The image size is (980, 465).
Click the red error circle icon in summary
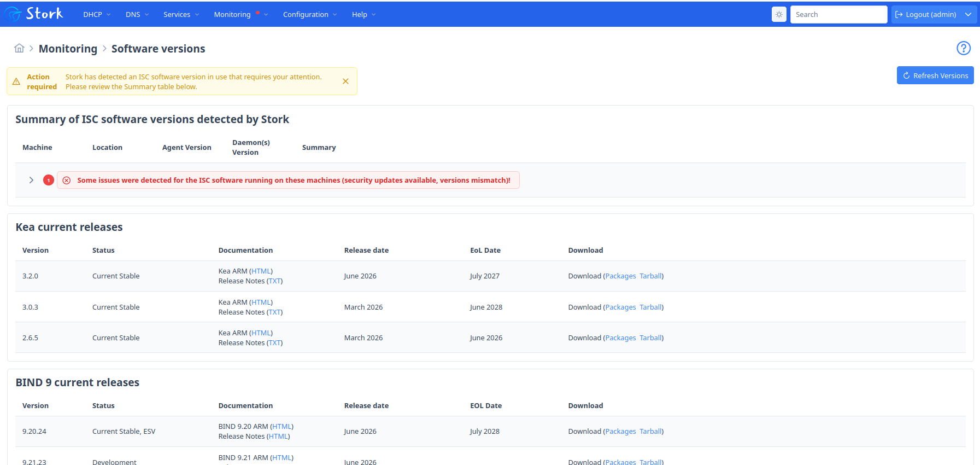(67, 181)
